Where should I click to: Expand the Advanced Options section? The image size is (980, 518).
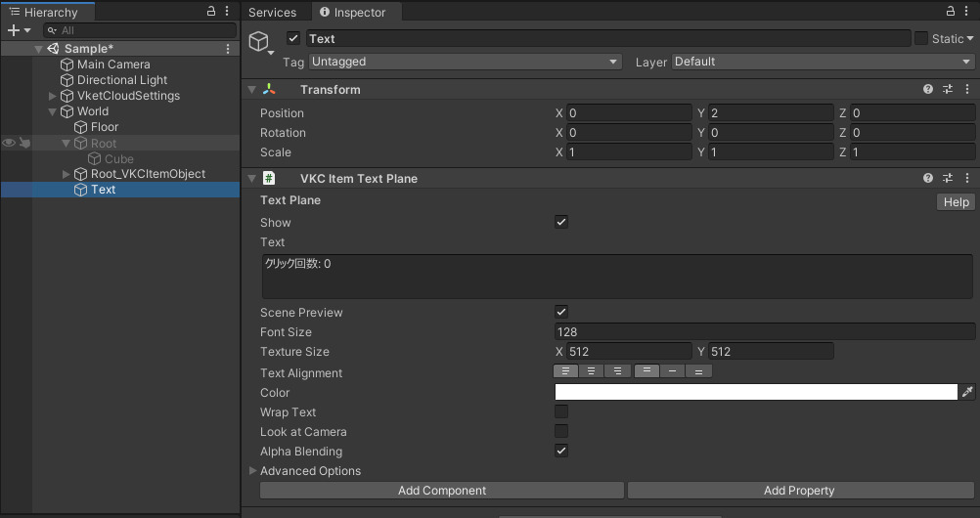click(x=254, y=471)
